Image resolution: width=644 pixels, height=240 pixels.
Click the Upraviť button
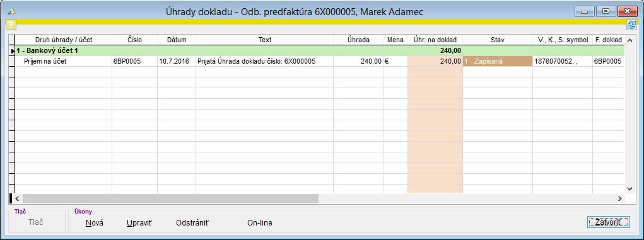click(139, 223)
